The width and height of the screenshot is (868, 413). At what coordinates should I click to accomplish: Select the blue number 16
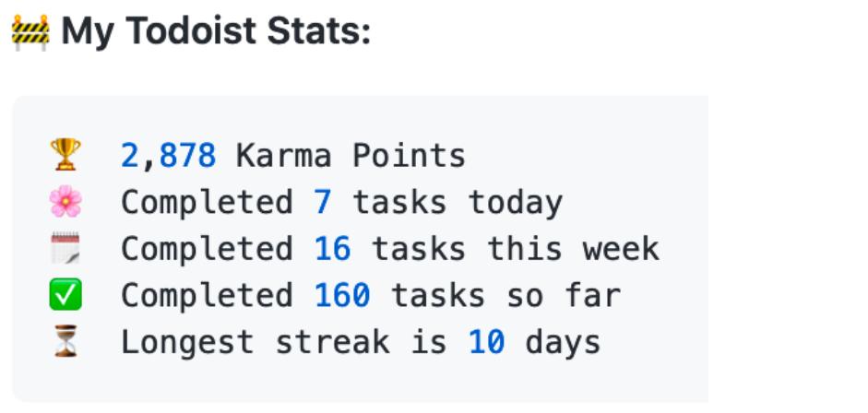[332, 248]
